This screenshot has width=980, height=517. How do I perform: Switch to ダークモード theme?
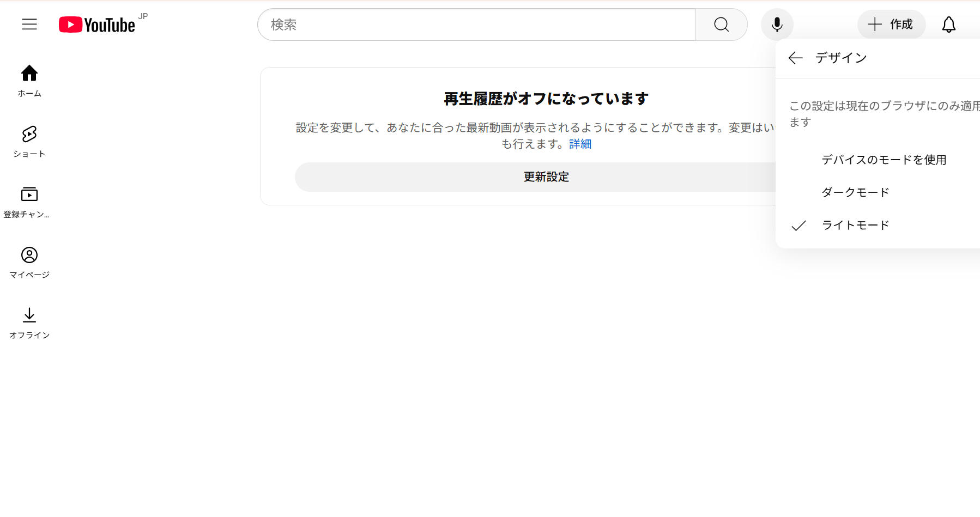point(855,192)
